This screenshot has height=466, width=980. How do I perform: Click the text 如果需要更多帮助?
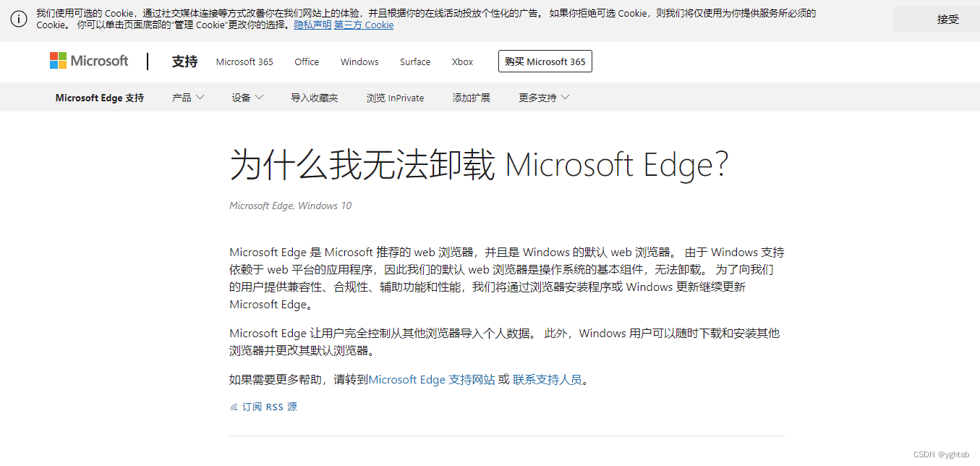point(276,380)
